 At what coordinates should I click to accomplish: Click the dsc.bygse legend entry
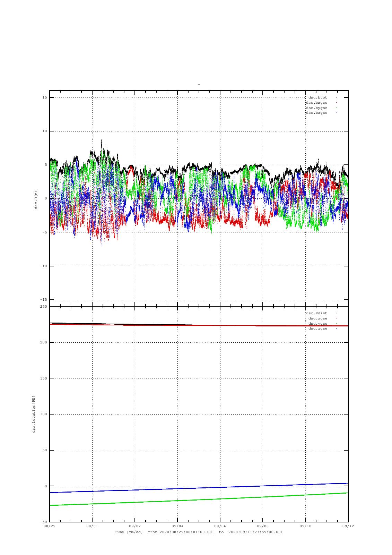[x=316, y=108]
